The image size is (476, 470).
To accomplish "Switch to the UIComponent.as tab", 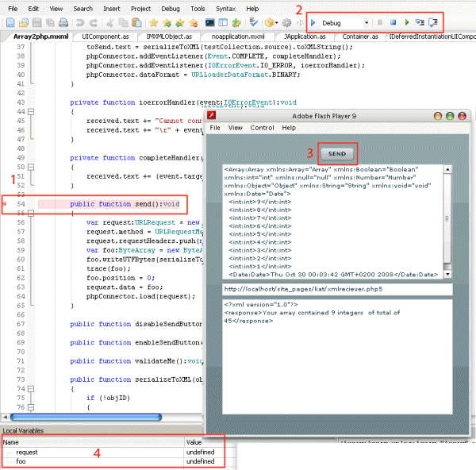I will pos(106,37).
